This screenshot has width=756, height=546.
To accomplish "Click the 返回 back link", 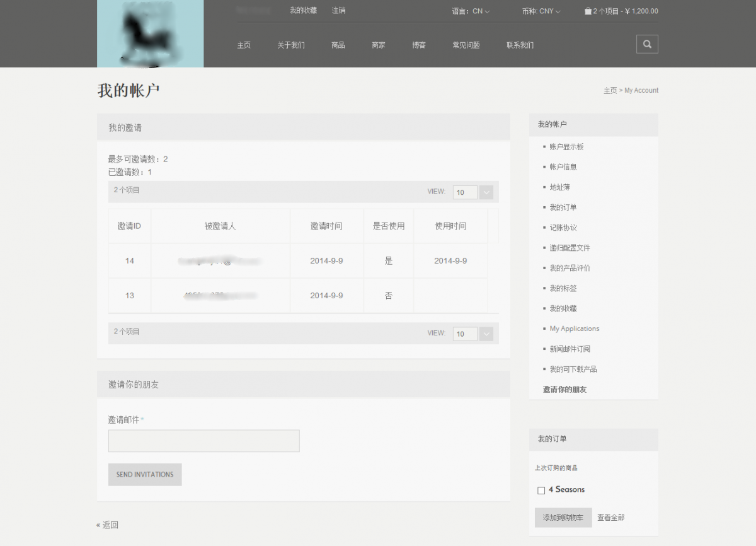I will coord(108,525).
